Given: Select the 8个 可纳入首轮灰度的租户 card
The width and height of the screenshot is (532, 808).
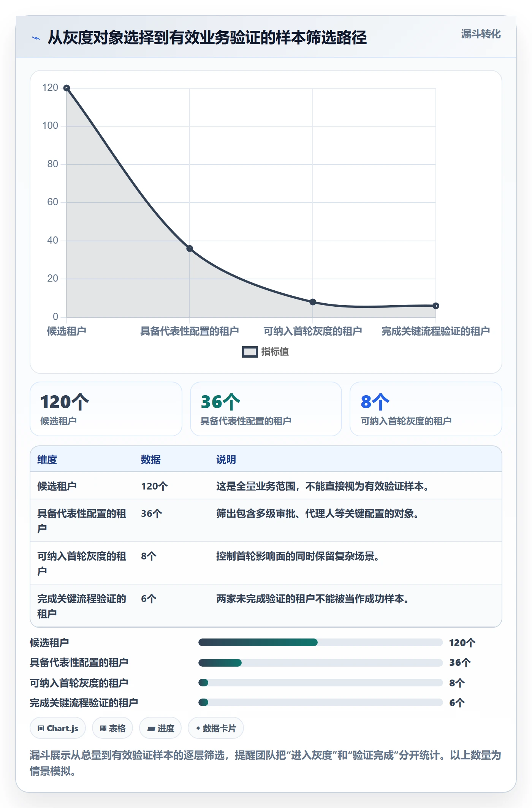Looking at the screenshot, I should pyautogui.click(x=426, y=409).
